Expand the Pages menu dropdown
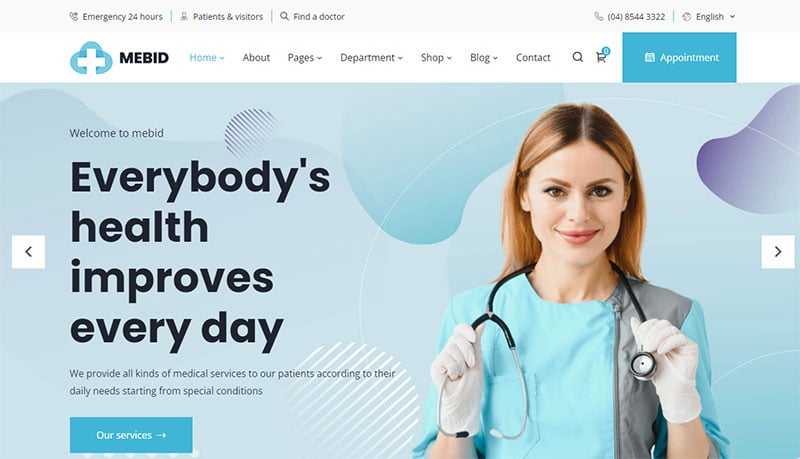Screen dimensions: 800x459 click(305, 58)
